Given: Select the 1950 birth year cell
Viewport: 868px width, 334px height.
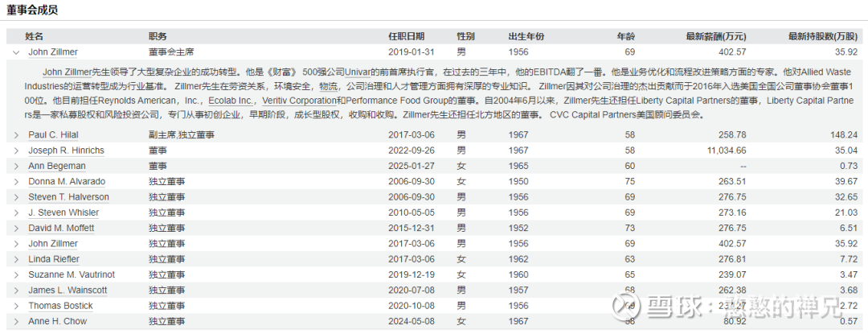Looking at the screenshot, I should (518, 181).
